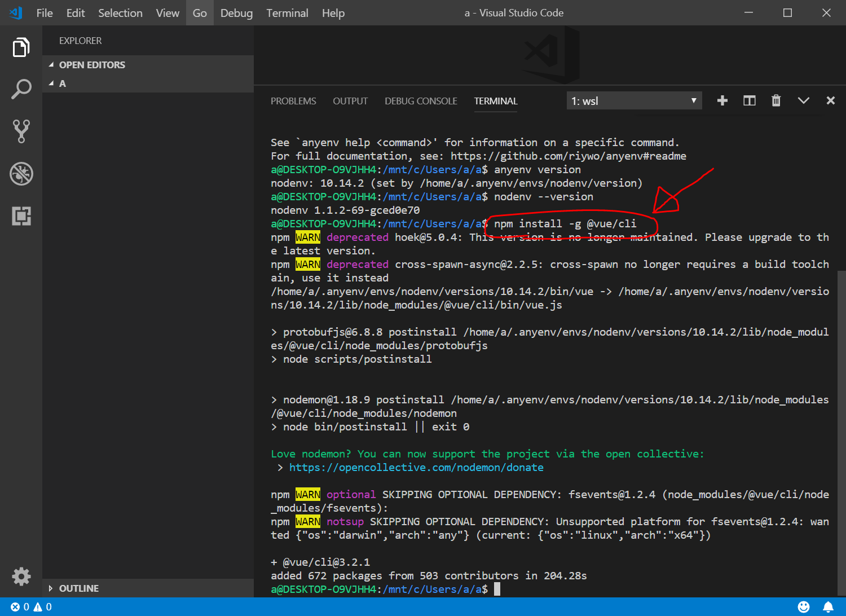846x616 pixels.
Task: Click the '+ @vue/cli@3.2.1' output line
Action: 320,562
